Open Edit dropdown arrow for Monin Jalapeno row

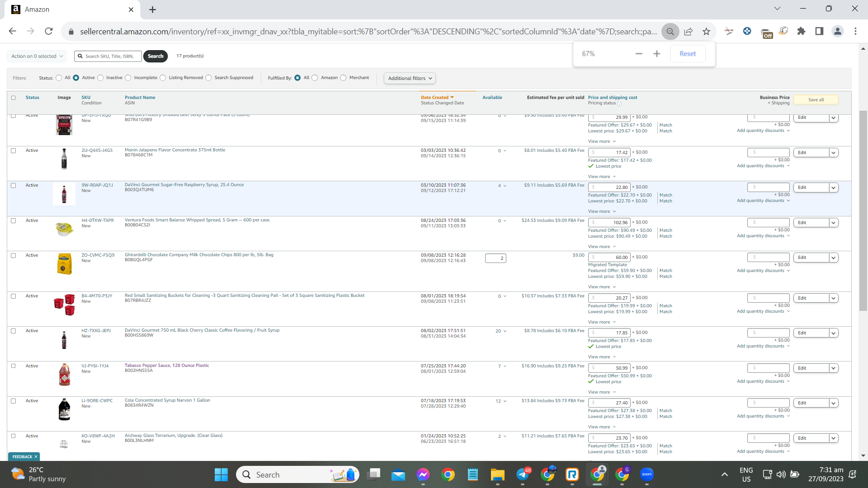click(834, 153)
